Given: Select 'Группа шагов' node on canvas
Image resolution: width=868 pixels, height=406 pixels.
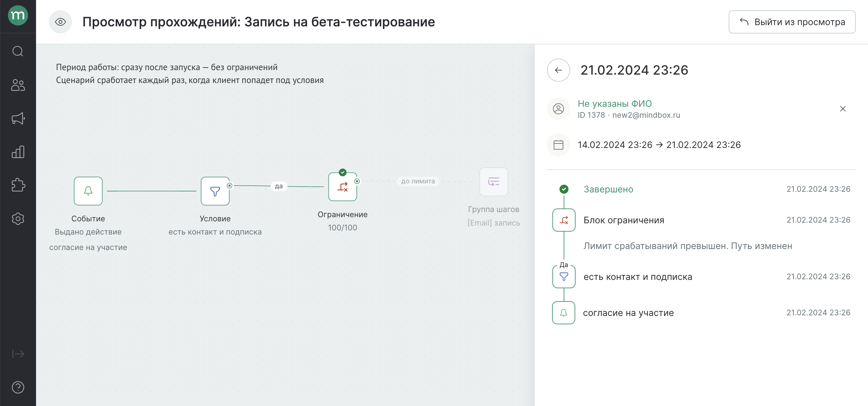Looking at the screenshot, I should pos(494,182).
